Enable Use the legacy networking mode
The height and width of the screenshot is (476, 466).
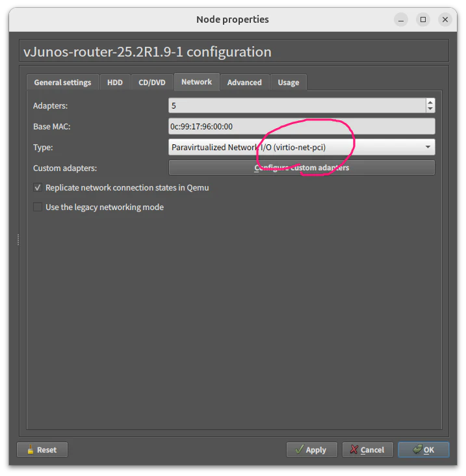38,207
